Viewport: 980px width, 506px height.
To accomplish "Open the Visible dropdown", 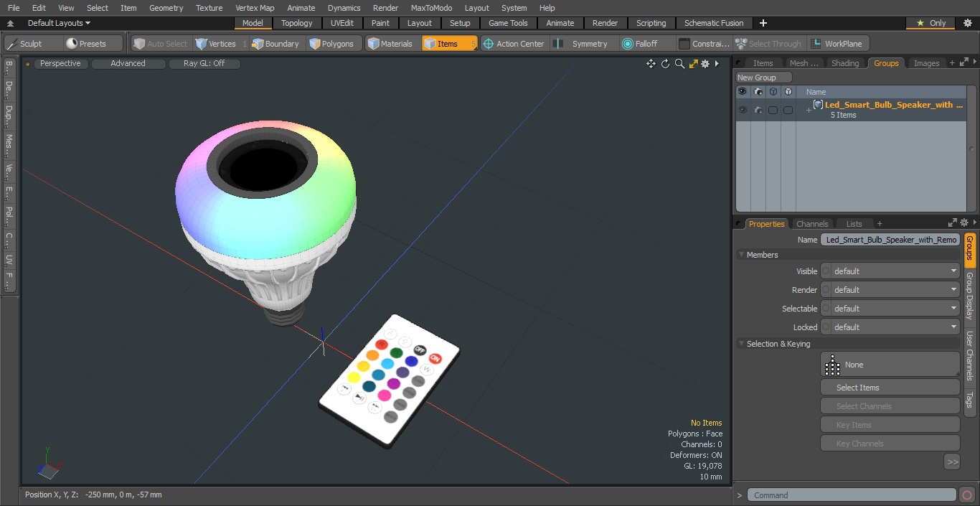I will point(890,271).
